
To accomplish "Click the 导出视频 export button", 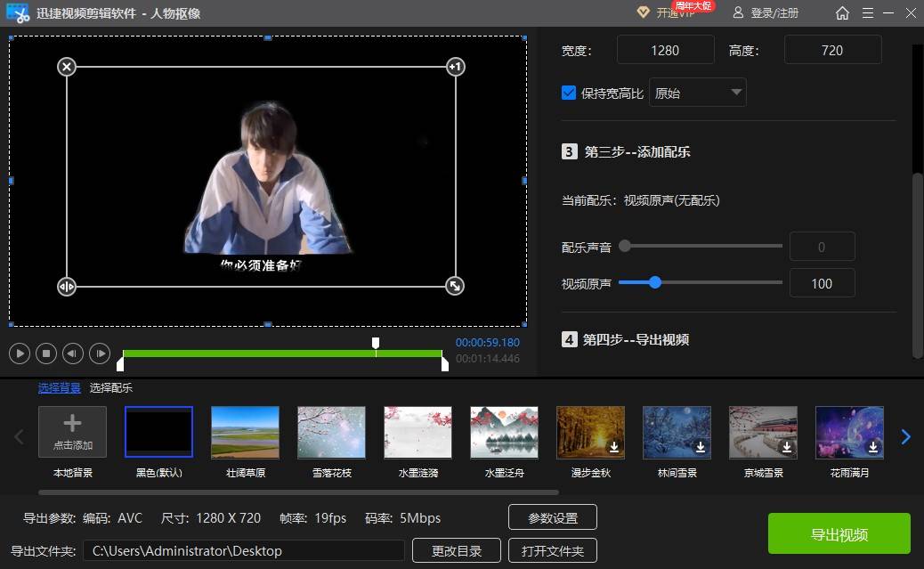I will tap(839, 533).
